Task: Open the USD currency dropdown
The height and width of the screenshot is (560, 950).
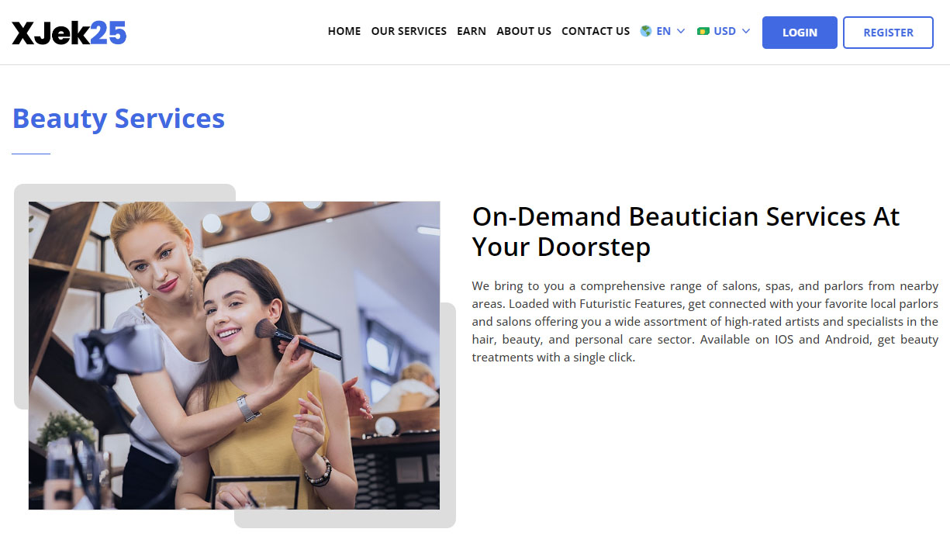Action: coord(723,31)
